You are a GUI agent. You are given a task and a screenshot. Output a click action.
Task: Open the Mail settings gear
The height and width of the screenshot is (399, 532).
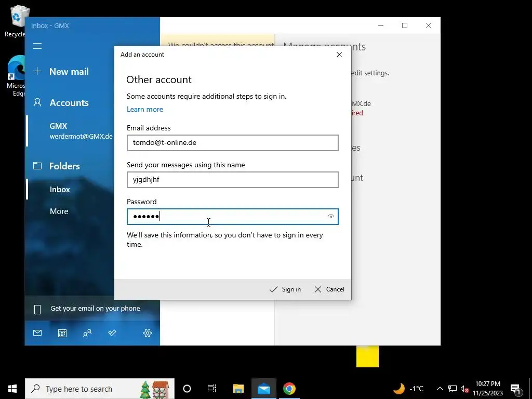pyautogui.click(x=147, y=333)
